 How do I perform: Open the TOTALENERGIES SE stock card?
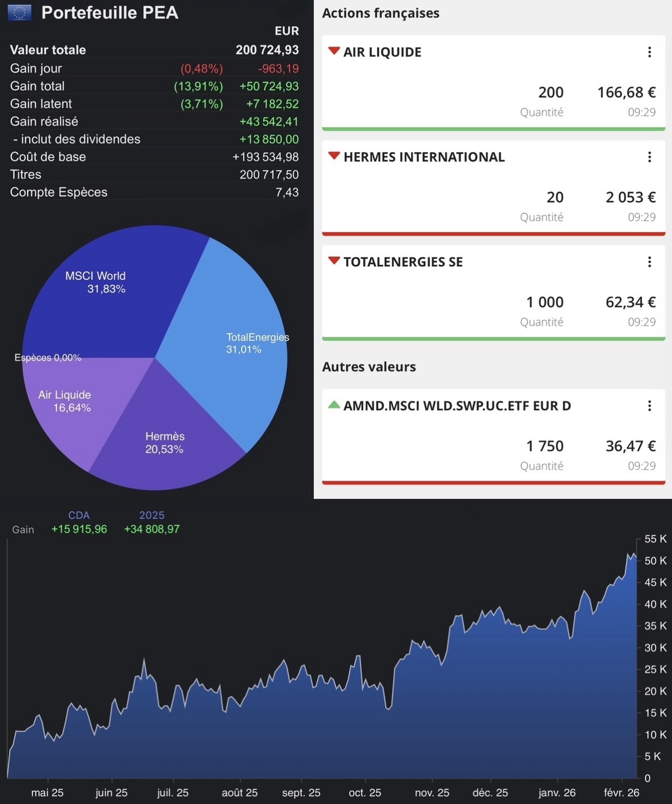(493, 292)
